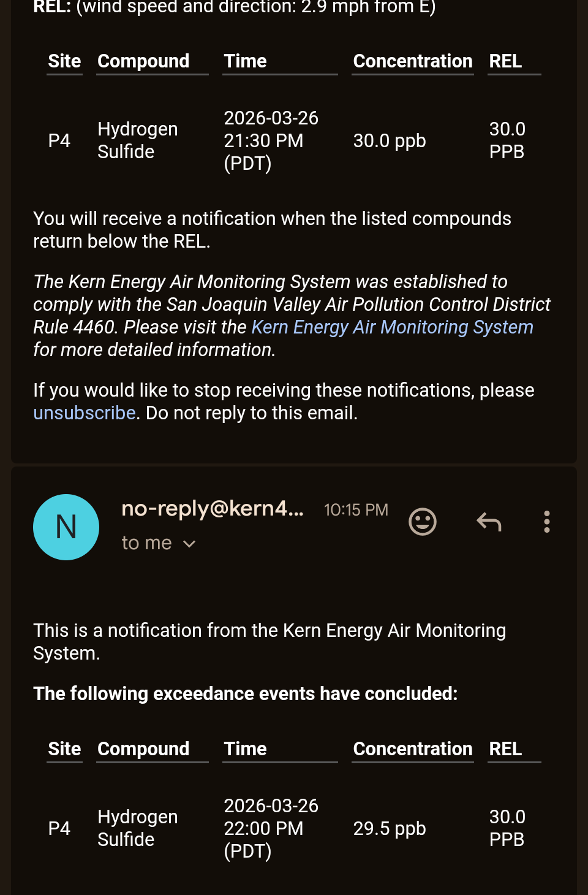Click "Time" header in concluded events table
This screenshot has width=588, height=895.
pyautogui.click(x=245, y=749)
